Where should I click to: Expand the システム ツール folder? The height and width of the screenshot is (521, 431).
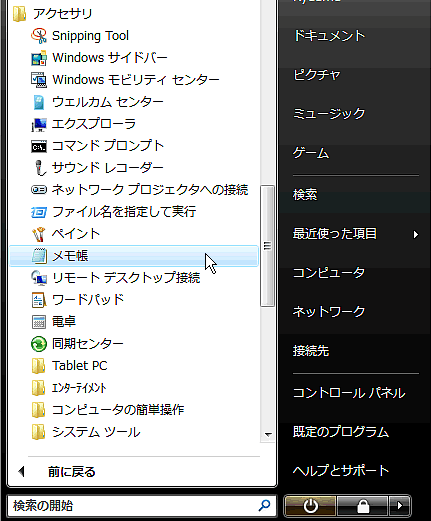tap(86, 432)
